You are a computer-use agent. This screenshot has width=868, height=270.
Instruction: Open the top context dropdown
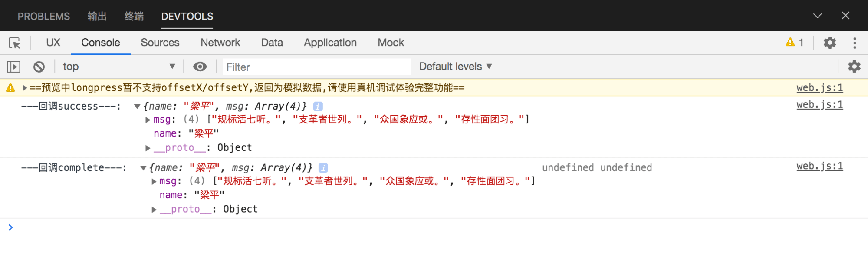[118, 67]
